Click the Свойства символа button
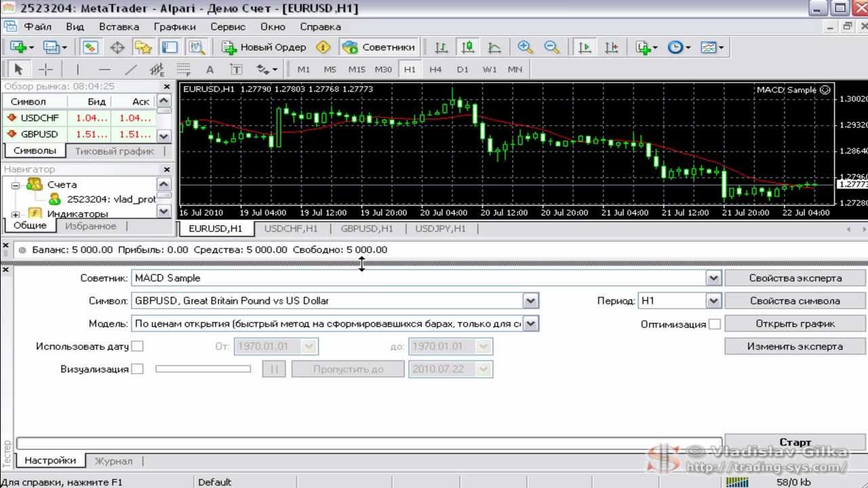 point(795,301)
